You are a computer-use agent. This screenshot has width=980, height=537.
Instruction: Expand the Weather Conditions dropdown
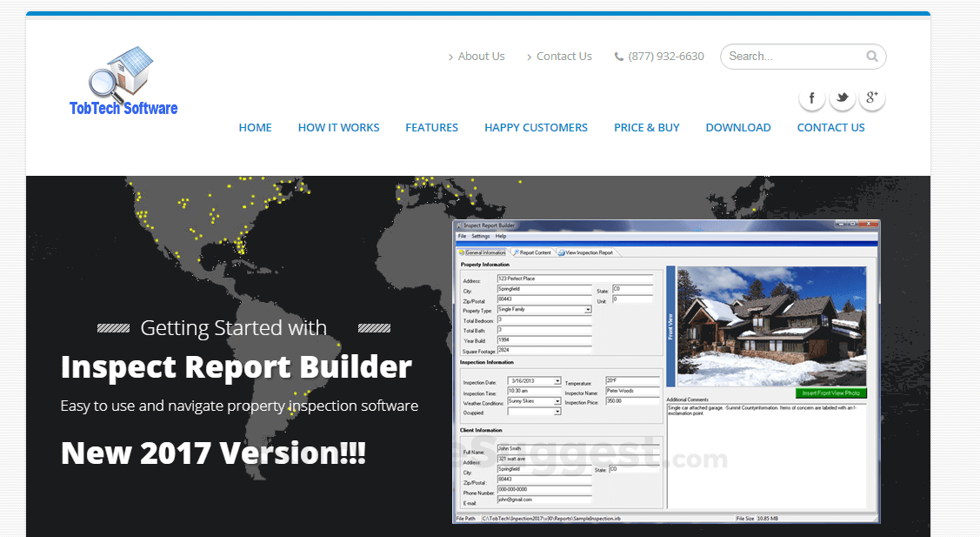click(x=558, y=402)
